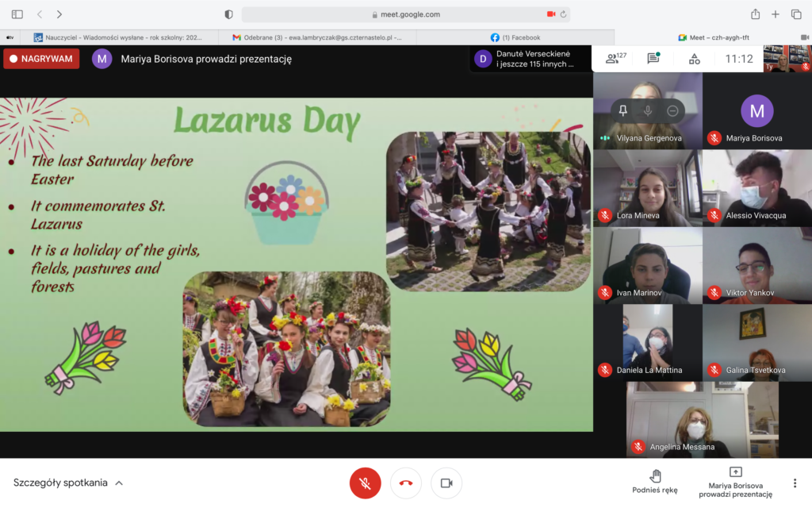
Task: Click the red hang up call button
Action: point(406,483)
